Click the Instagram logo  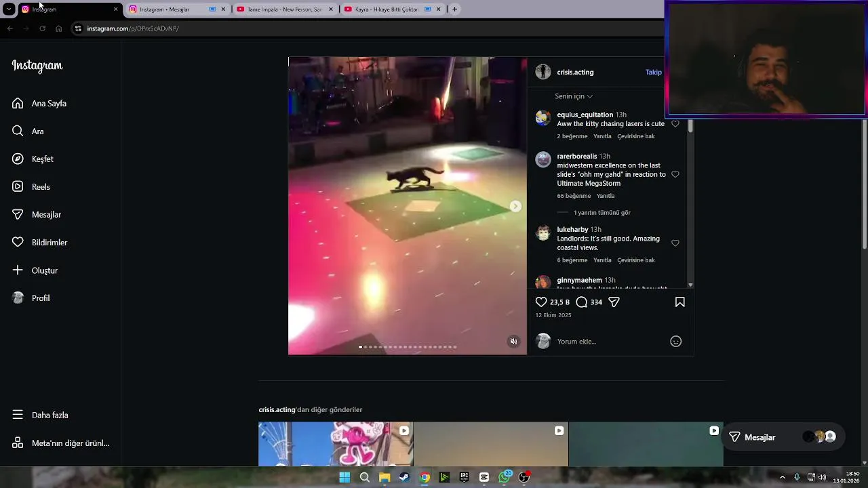click(x=37, y=66)
